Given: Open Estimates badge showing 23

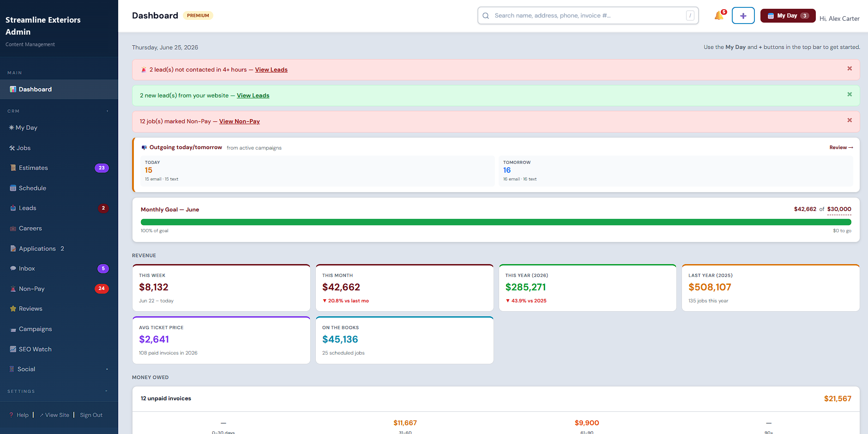Looking at the screenshot, I should [x=102, y=168].
